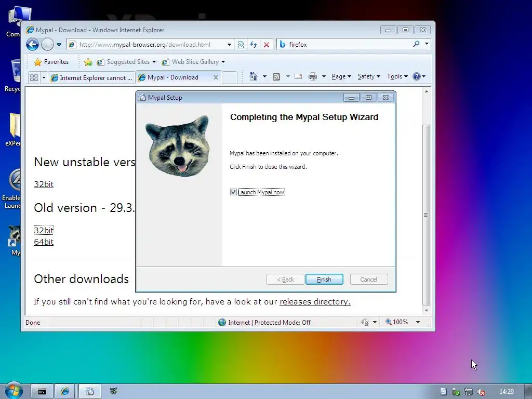
Task: Open the recent pages dropdown arrow
Action: pyautogui.click(x=59, y=45)
